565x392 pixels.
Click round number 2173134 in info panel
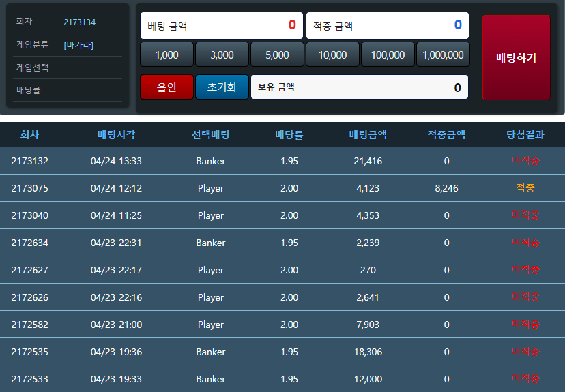pyautogui.click(x=79, y=22)
